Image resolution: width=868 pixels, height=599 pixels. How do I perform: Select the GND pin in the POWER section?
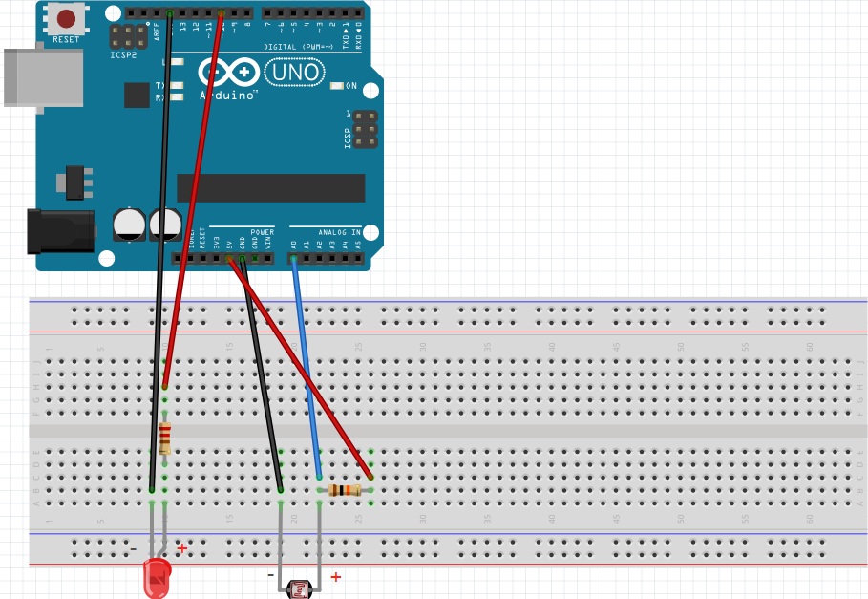243,256
